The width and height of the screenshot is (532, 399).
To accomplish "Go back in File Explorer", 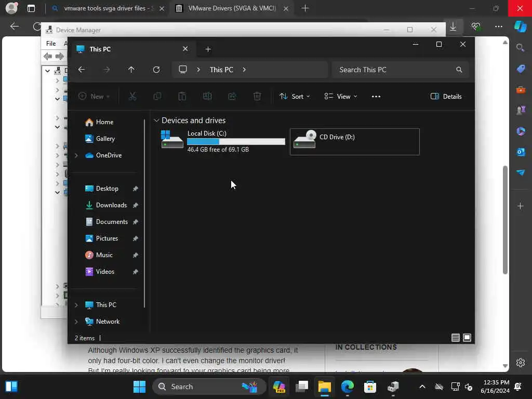I will point(82,70).
